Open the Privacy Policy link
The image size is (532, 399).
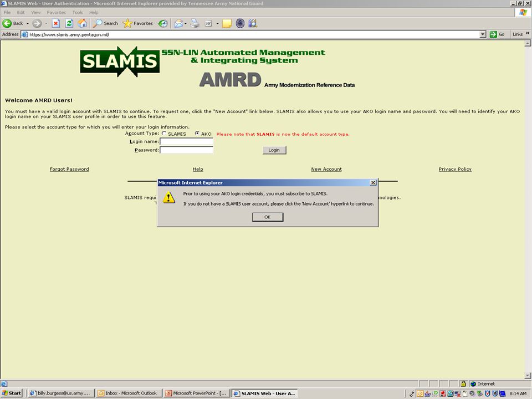(455, 169)
